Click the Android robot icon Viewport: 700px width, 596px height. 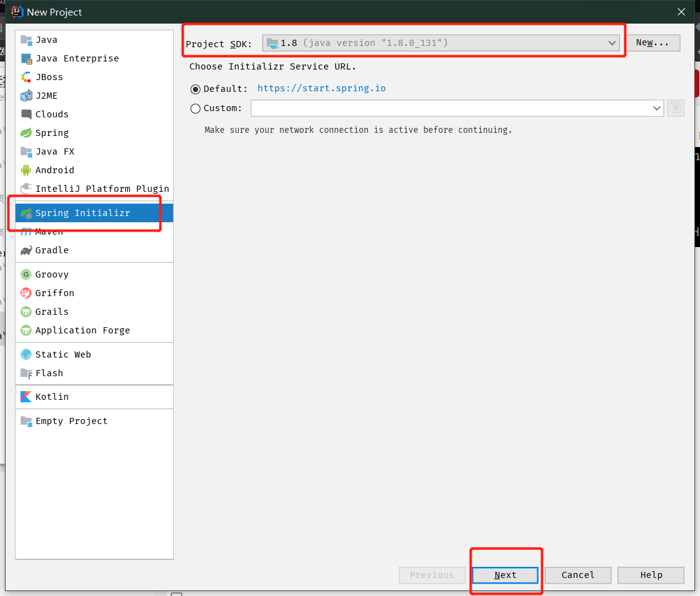(x=26, y=170)
